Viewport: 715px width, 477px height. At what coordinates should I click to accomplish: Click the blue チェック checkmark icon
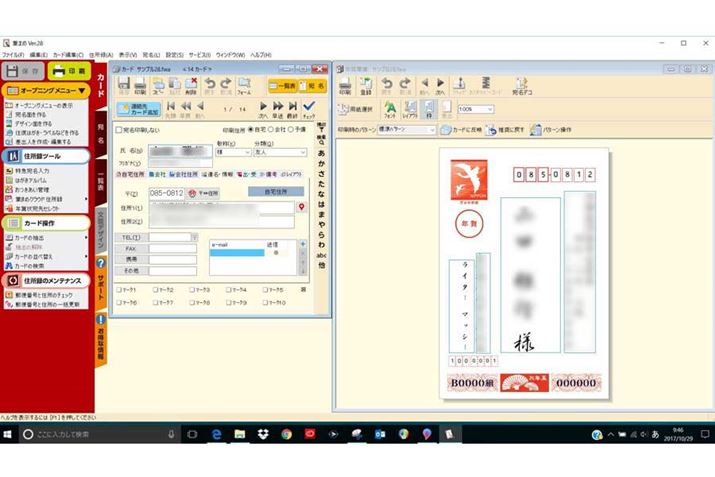[308, 107]
